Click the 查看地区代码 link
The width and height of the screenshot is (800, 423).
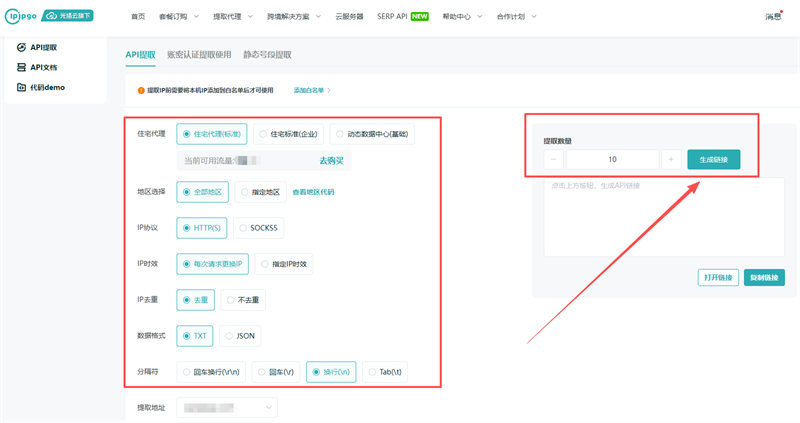coord(313,192)
